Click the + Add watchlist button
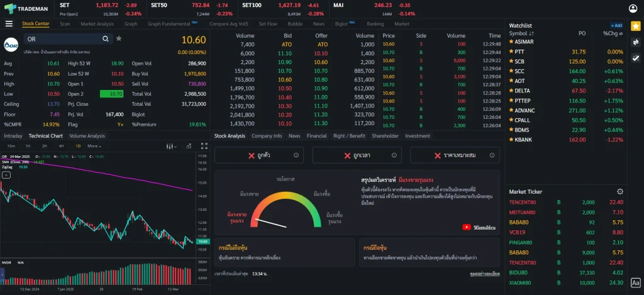 coord(616,26)
